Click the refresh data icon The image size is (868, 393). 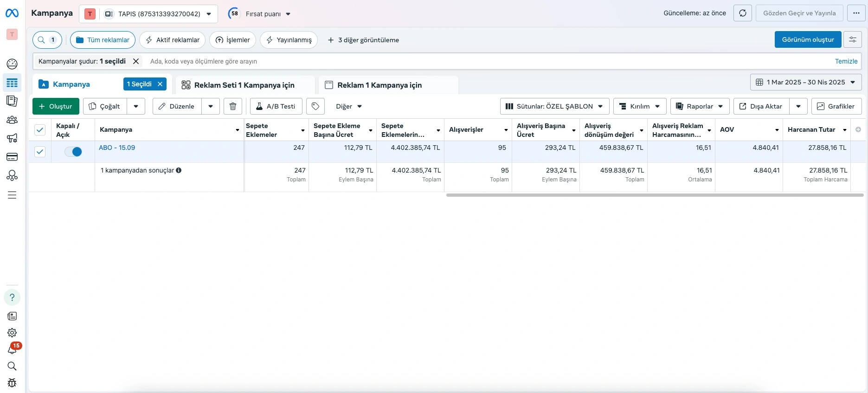pos(742,13)
